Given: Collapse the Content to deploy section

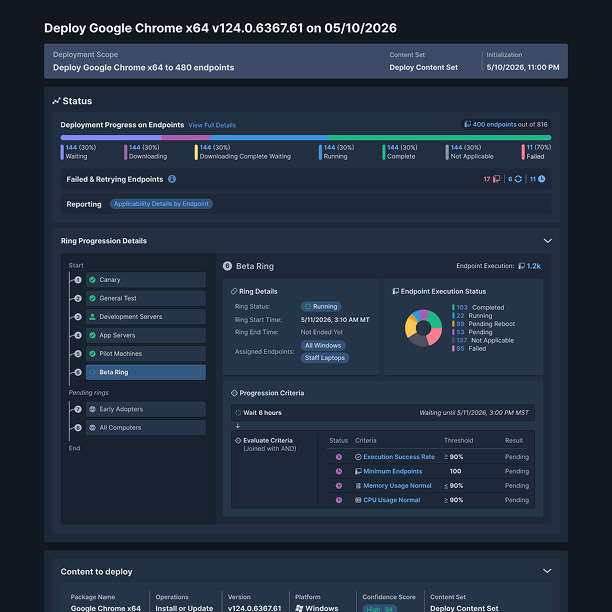Looking at the screenshot, I should pos(547,571).
